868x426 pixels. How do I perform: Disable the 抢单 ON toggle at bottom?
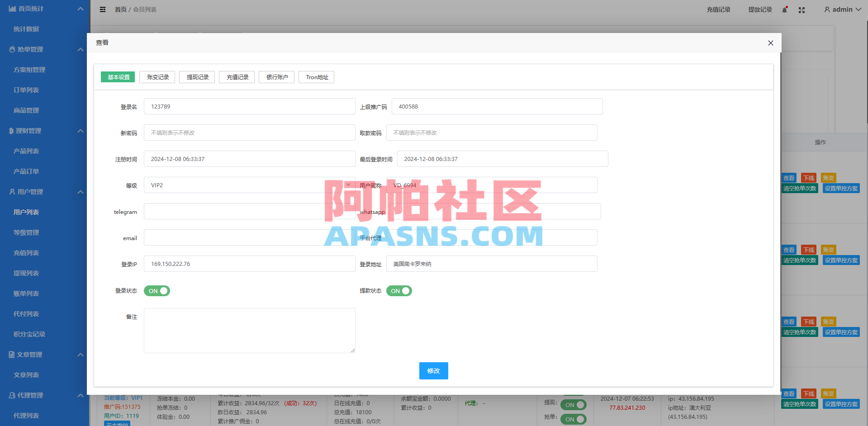[x=573, y=419]
